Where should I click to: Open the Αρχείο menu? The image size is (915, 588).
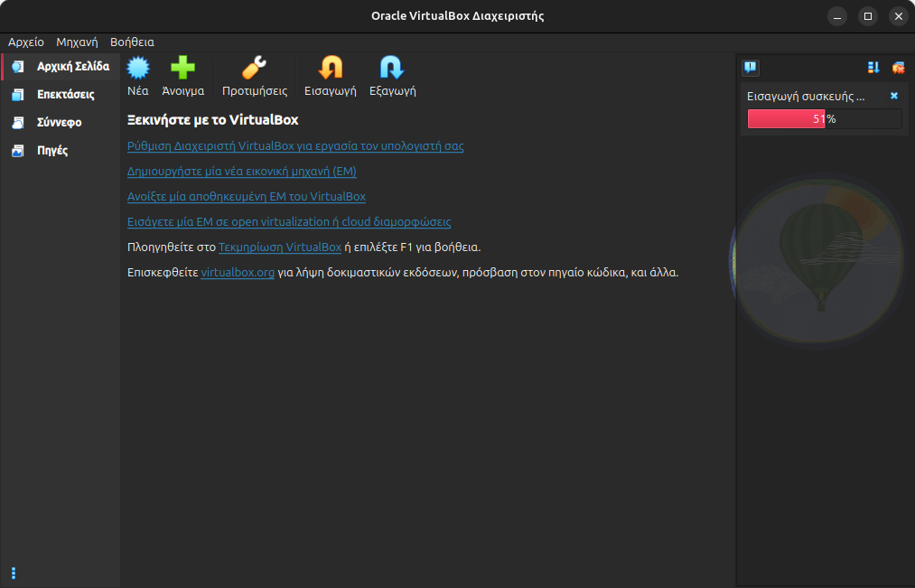[x=25, y=42]
